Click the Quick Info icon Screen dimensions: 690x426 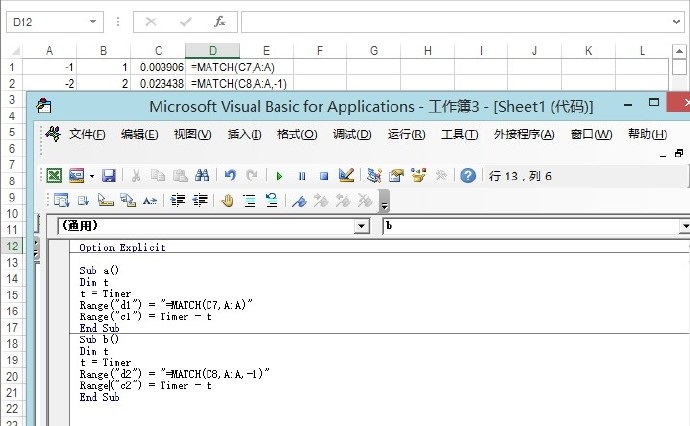(x=106, y=201)
